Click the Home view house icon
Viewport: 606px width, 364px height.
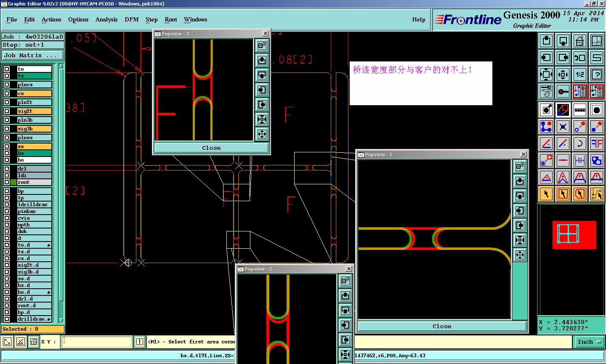[580, 41]
